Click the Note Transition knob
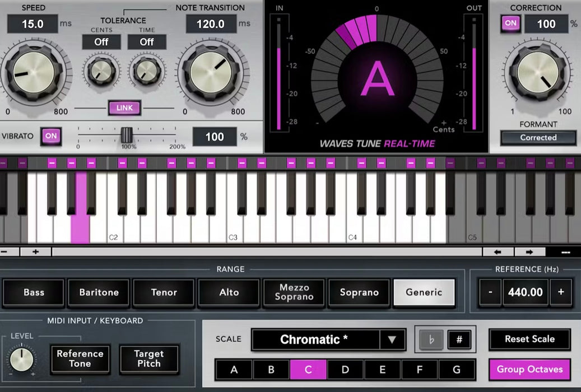Image resolution: width=581 pixels, height=392 pixels. 211,73
